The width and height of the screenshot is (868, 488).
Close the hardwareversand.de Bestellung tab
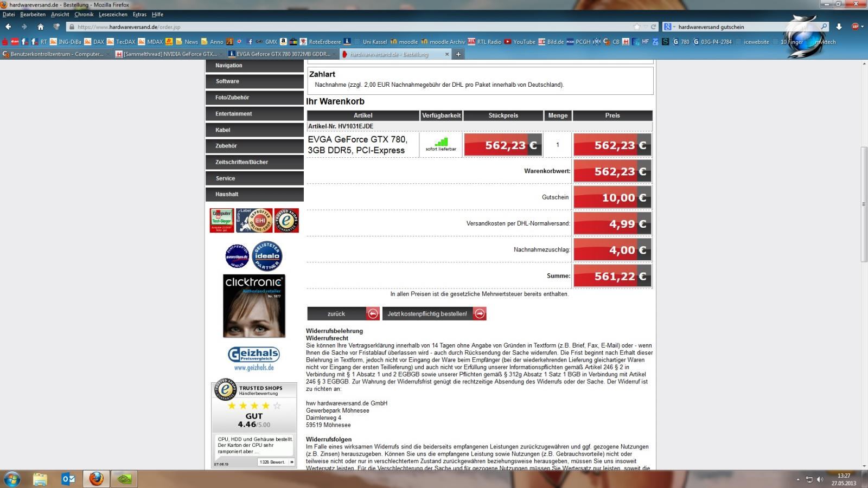point(447,54)
